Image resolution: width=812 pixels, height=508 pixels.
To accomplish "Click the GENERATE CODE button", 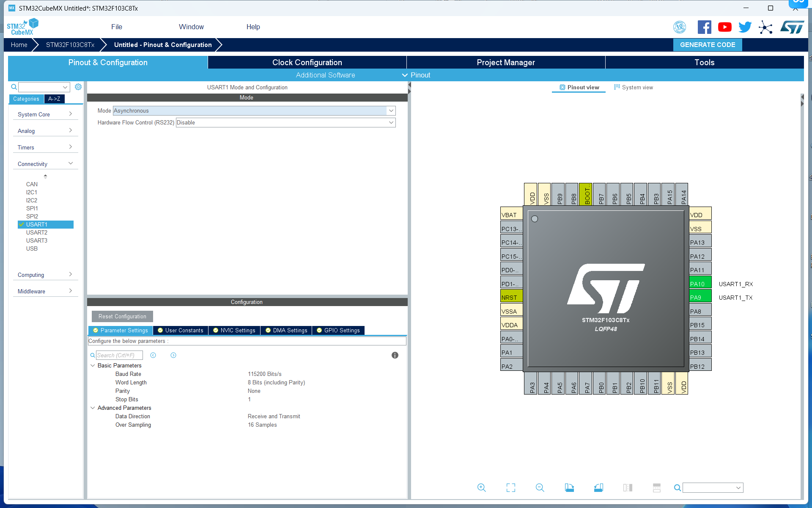I will [708, 44].
